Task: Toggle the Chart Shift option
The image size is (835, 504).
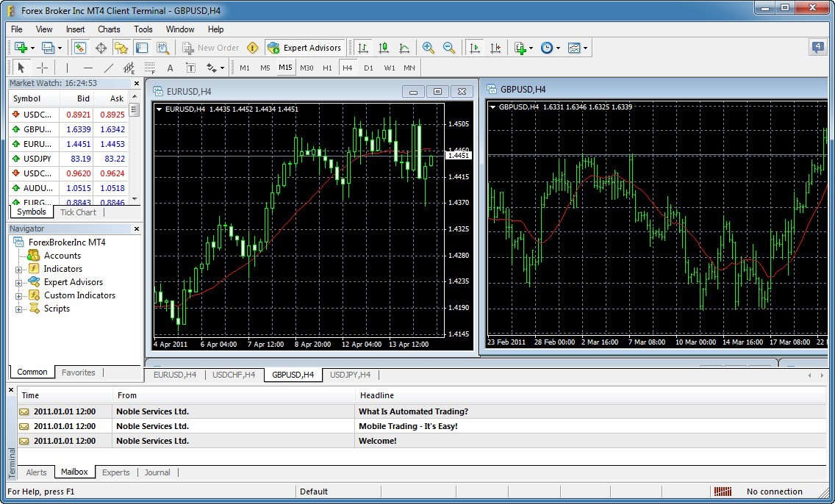Action: 495,48
